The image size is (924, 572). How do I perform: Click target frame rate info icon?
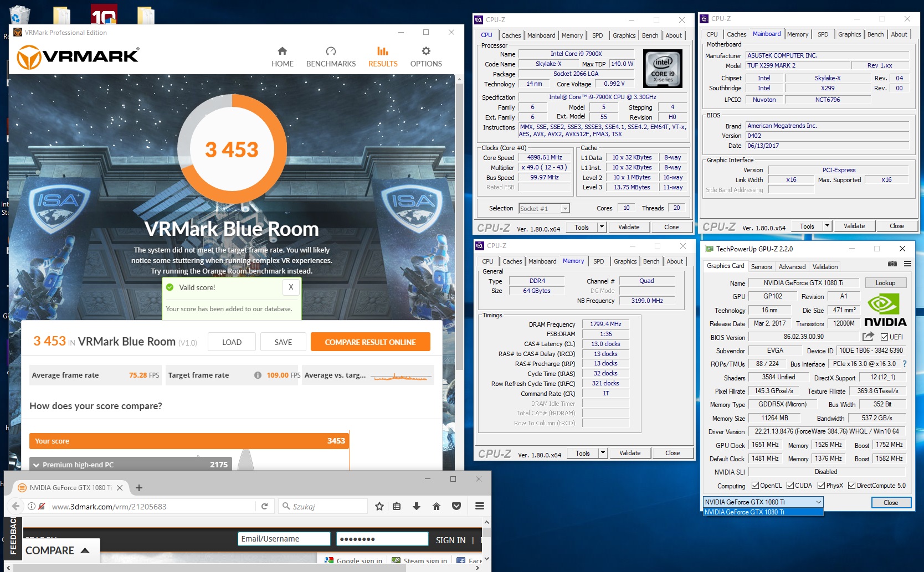click(x=258, y=375)
